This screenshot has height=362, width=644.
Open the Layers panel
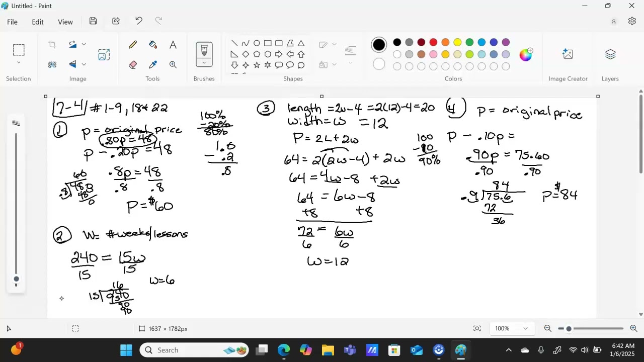click(610, 54)
